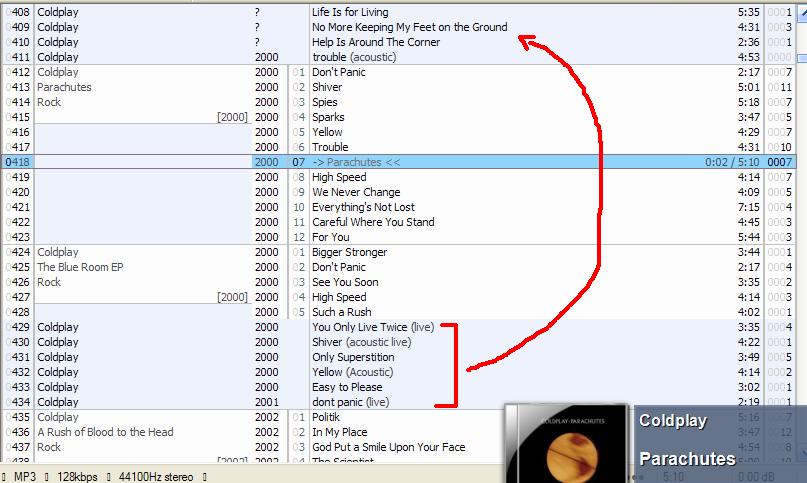Click row number 0418 in the index column
Viewport: 807px width, 483px height.
pos(17,162)
